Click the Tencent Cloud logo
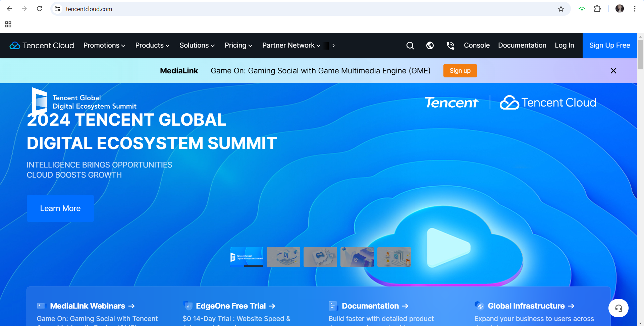The image size is (644, 326). pos(42,45)
